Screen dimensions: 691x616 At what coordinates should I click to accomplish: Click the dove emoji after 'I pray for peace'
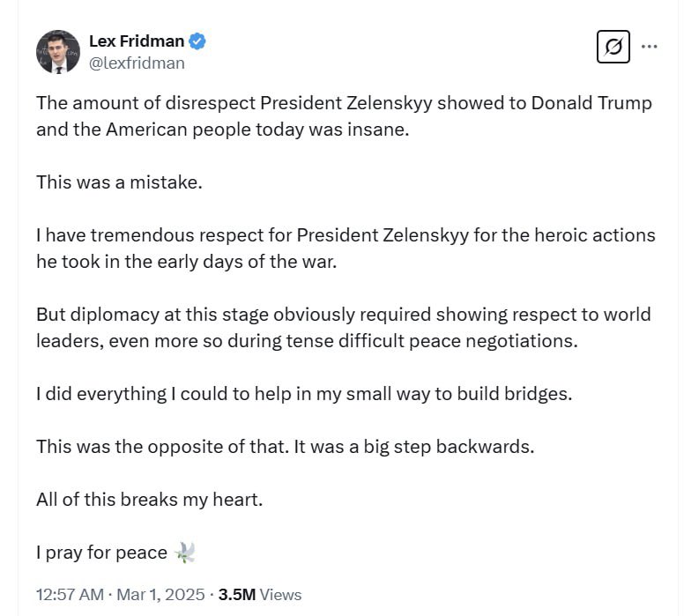tap(184, 553)
